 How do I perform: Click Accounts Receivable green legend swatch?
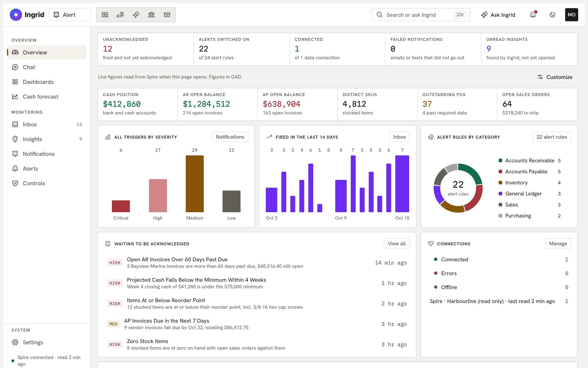pyautogui.click(x=500, y=161)
